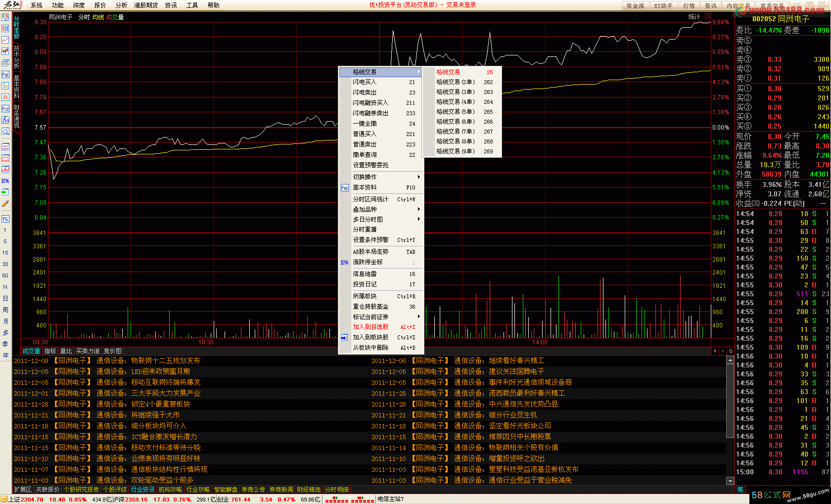Open the 工具 menu
Viewport: 831px width, 504px height.
pyautogui.click(x=192, y=5)
